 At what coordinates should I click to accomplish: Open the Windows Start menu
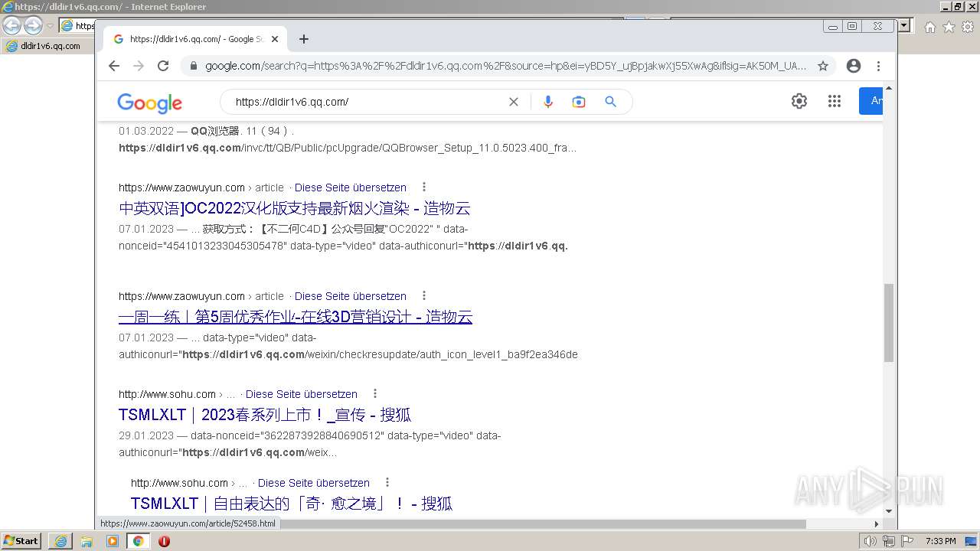pos(21,541)
